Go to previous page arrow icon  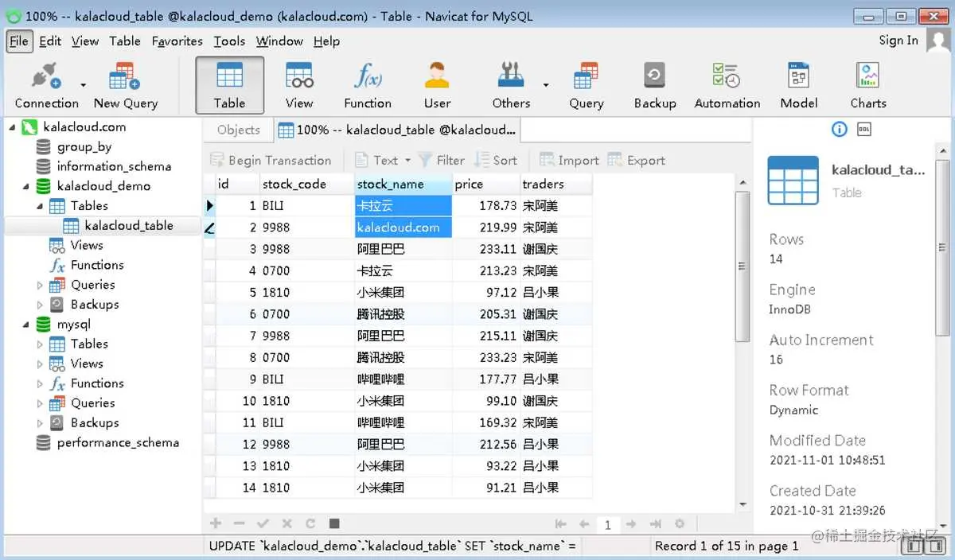coord(584,524)
